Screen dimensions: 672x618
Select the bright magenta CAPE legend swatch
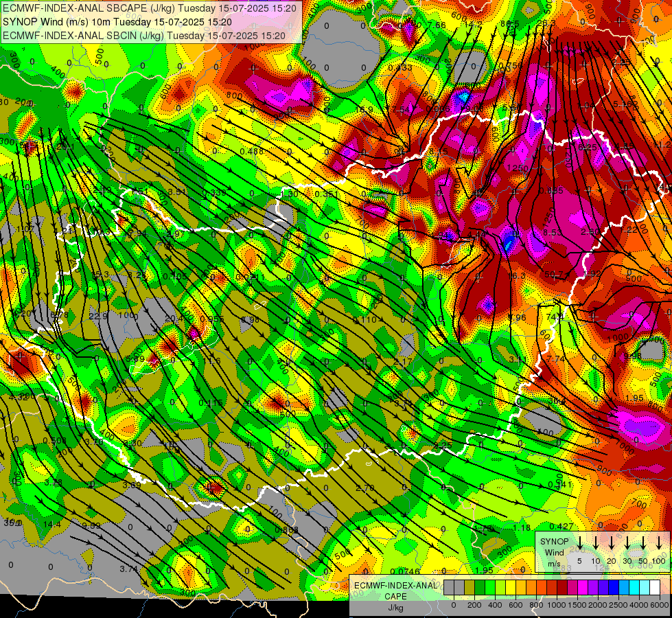point(583,587)
